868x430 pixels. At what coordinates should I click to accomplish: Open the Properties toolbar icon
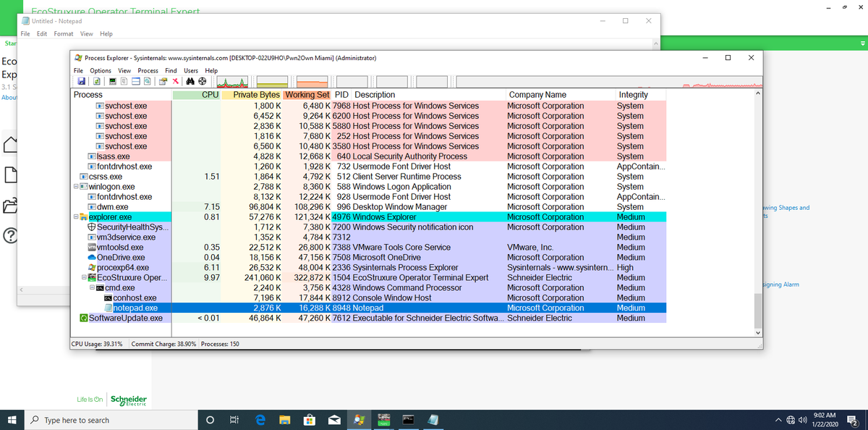[163, 81]
